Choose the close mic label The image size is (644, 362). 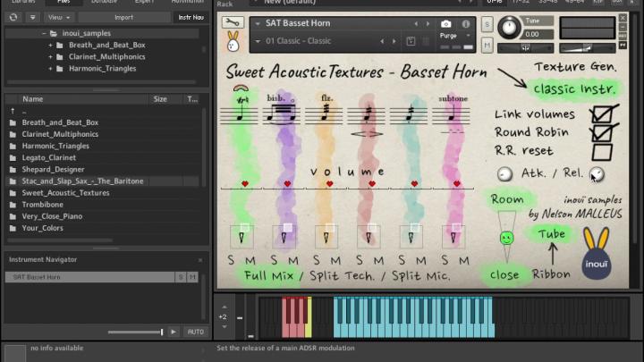pos(504,275)
